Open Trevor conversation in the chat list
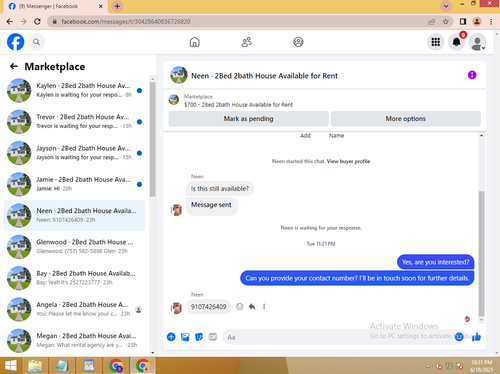 [74, 122]
